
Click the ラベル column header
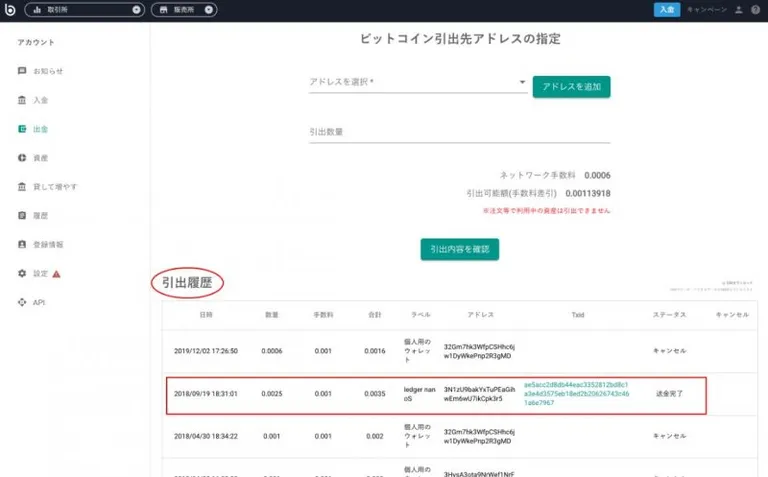click(x=421, y=315)
